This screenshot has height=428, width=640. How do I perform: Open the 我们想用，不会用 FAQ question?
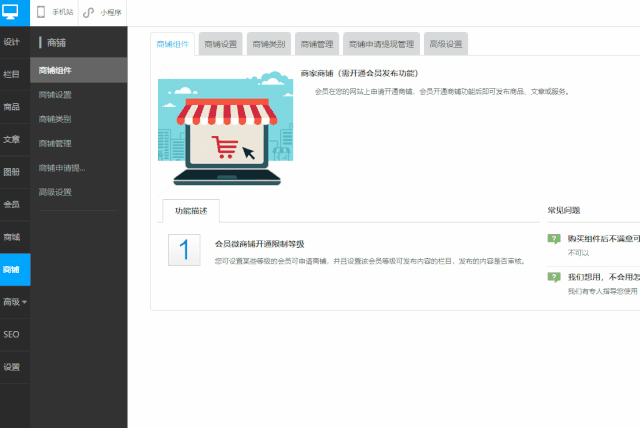pos(604,277)
